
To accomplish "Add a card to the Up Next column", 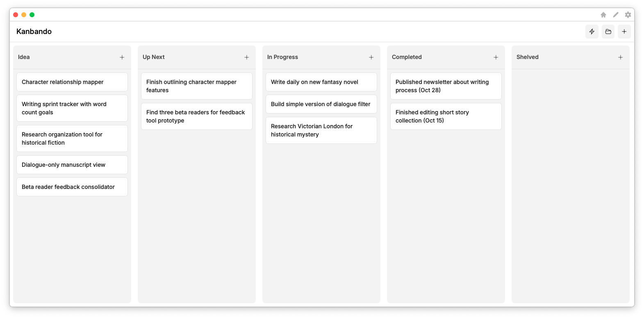I will (x=246, y=57).
